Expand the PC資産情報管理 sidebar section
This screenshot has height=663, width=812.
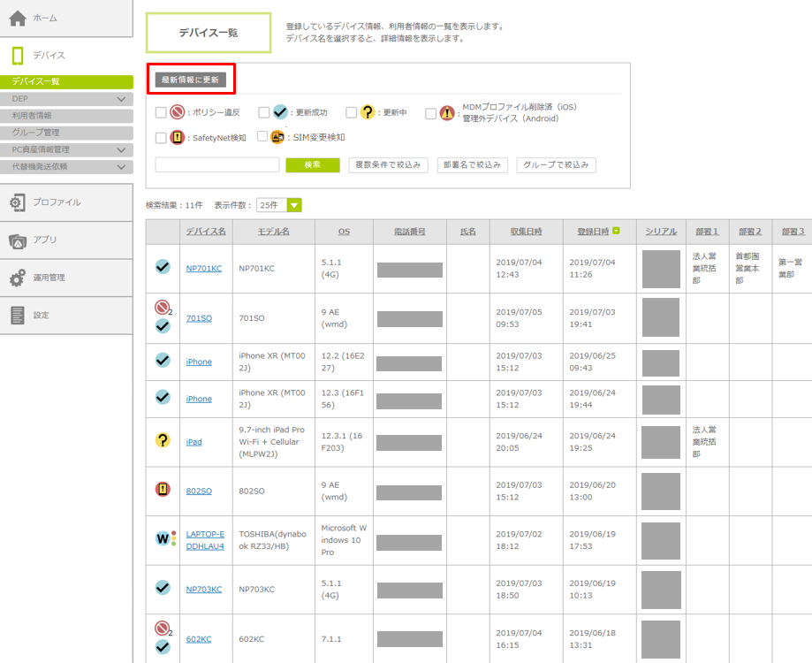pos(121,149)
